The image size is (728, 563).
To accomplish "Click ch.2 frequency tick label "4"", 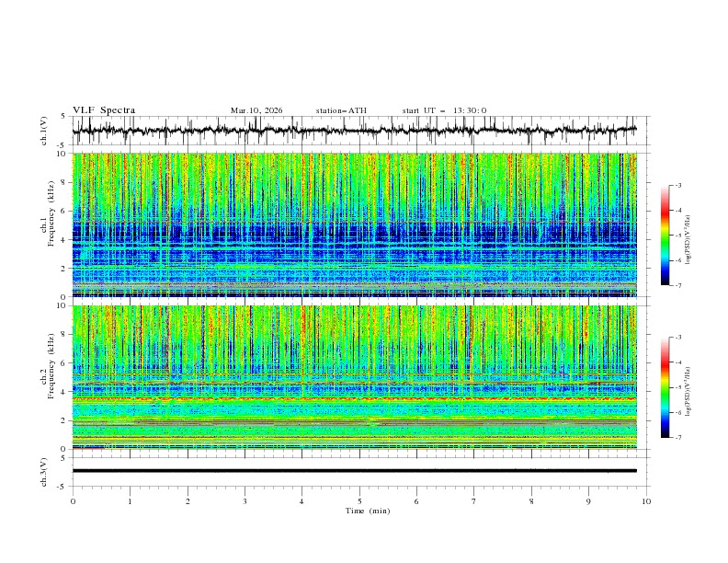I will pos(64,392).
